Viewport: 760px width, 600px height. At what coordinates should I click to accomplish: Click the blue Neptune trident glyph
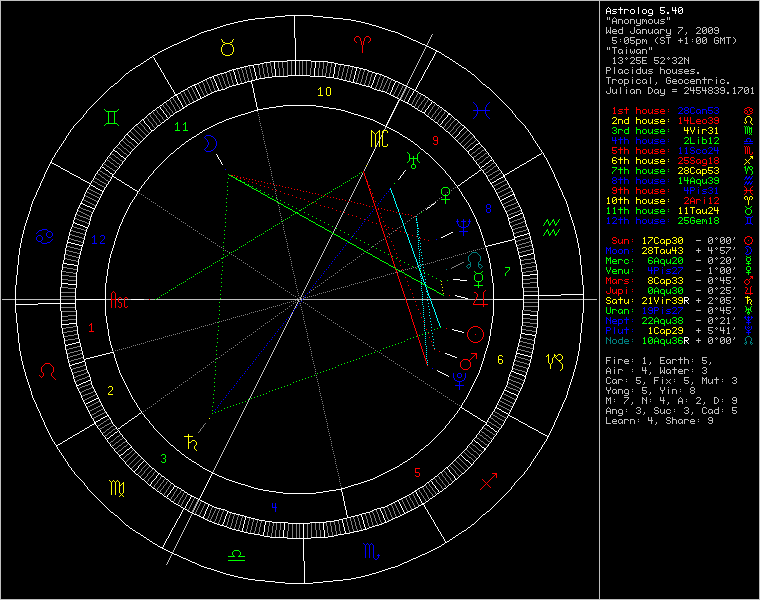[x=462, y=224]
